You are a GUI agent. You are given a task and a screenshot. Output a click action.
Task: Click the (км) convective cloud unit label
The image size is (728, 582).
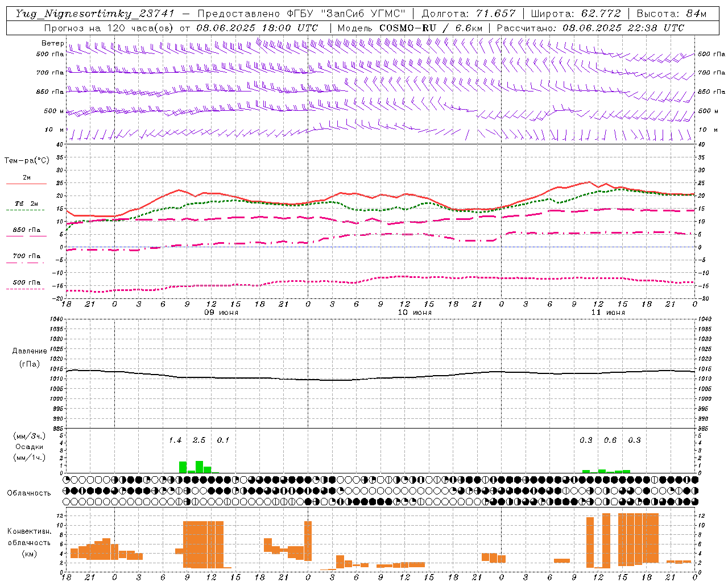click(29, 554)
